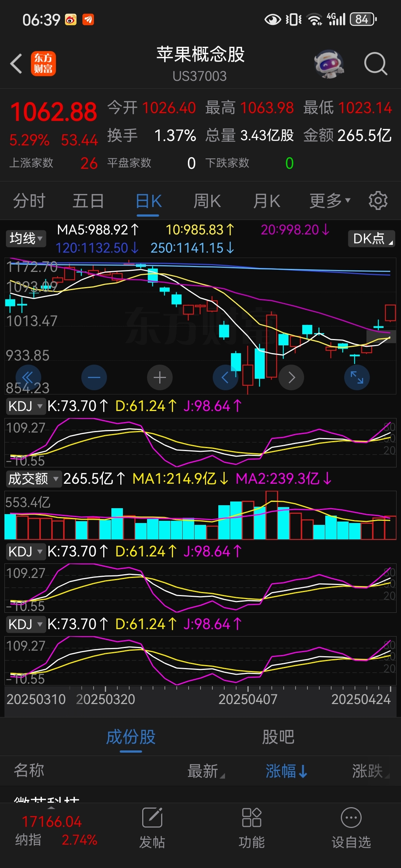Viewport: 401px width, 868px height.
Task: Open Weibo notification icon in status bar
Action: (x=71, y=19)
